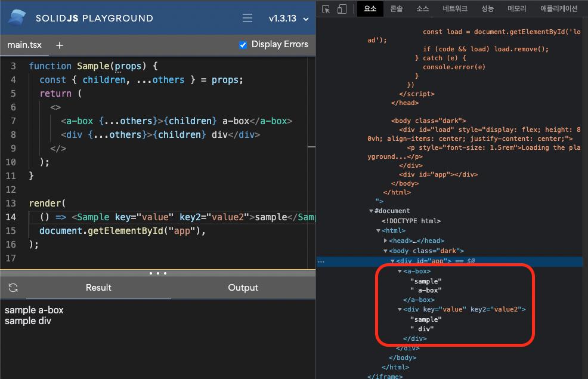
Task: Click the refresh icon below the editor
Action: pos(12,287)
